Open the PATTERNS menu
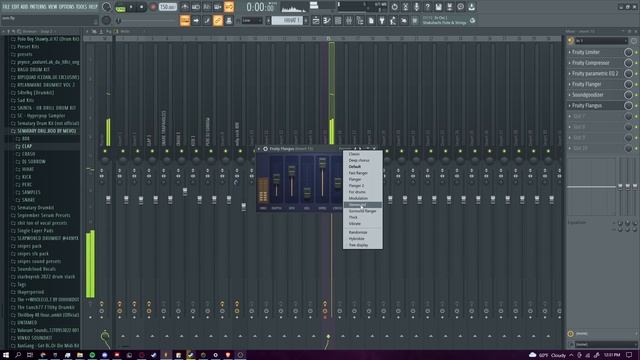 [x=38, y=7]
